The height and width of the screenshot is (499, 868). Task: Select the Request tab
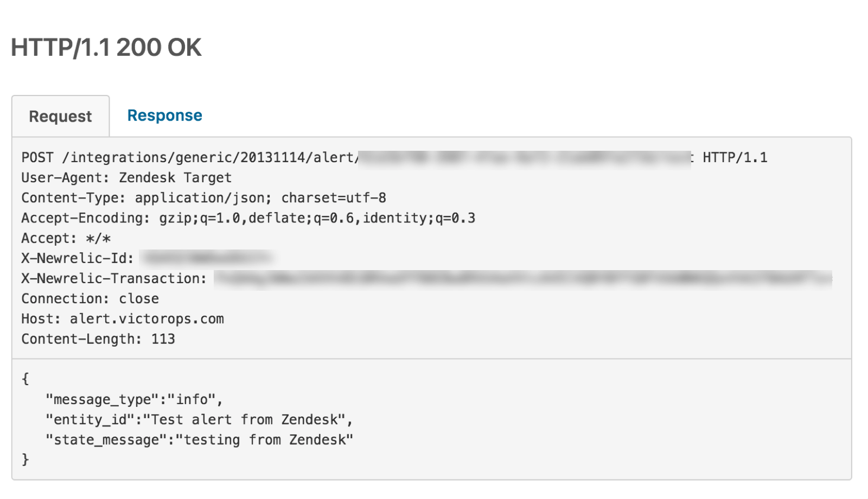[x=60, y=116]
